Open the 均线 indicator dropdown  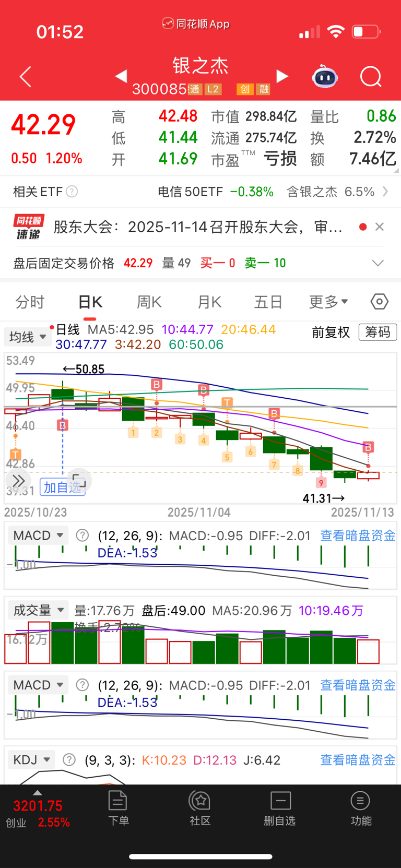pyautogui.click(x=28, y=337)
